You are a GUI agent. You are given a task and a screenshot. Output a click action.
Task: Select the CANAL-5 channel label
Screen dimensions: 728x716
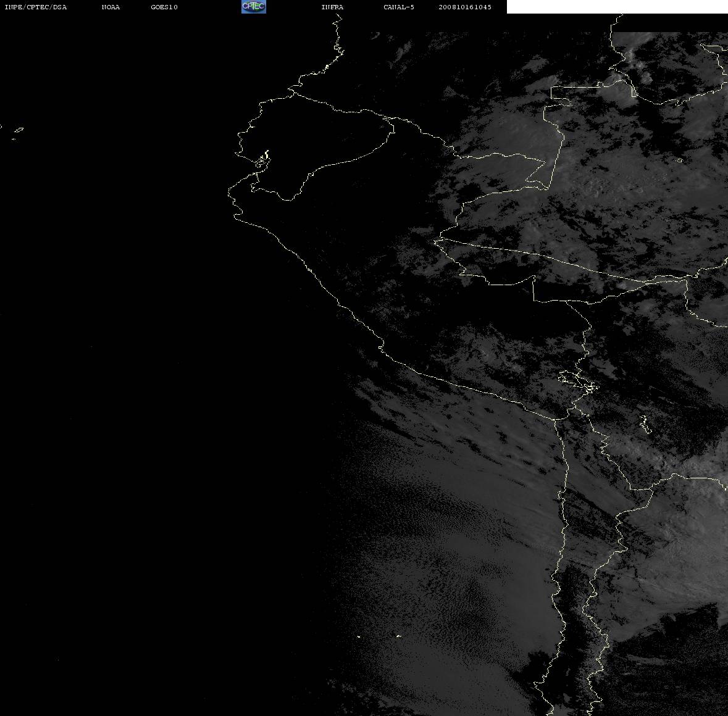(x=399, y=7)
